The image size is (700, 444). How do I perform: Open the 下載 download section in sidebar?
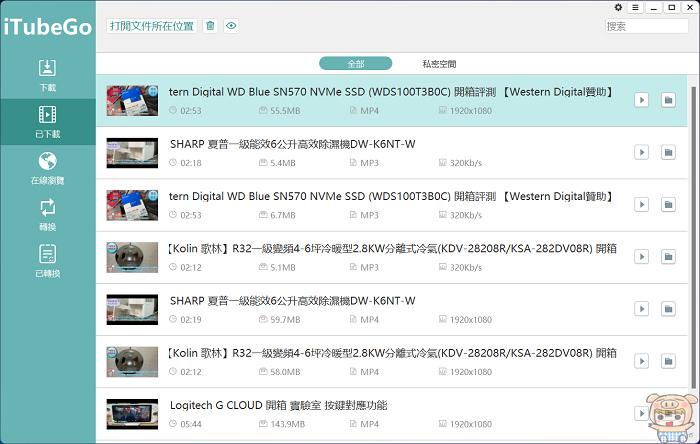(47, 75)
